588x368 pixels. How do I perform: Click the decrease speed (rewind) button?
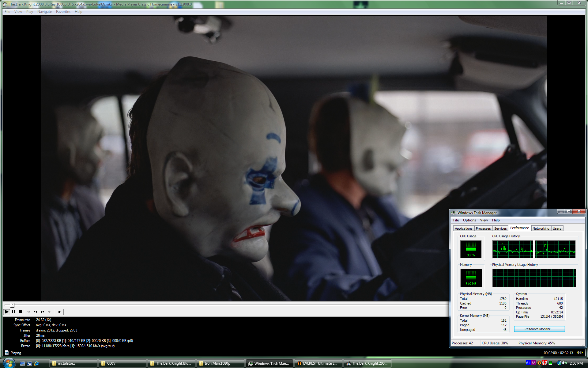pyautogui.click(x=36, y=312)
